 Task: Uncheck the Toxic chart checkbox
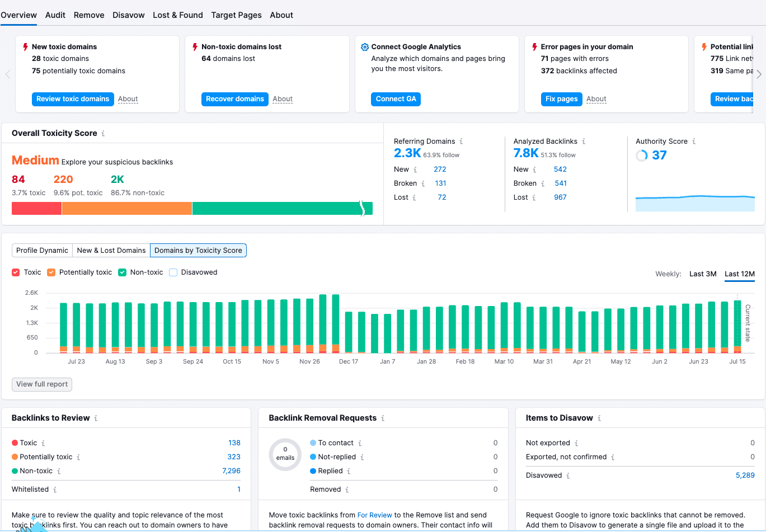pyautogui.click(x=16, y=272)
